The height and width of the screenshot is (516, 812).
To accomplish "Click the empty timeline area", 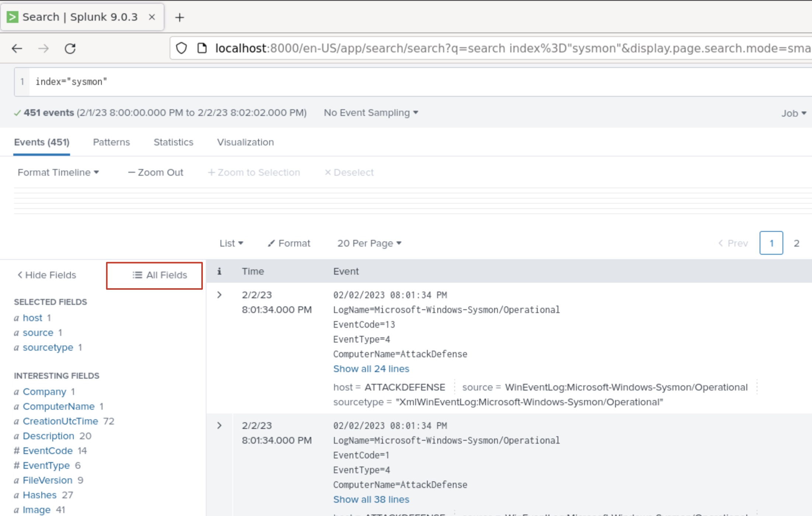I will click(x=413, y=201).
